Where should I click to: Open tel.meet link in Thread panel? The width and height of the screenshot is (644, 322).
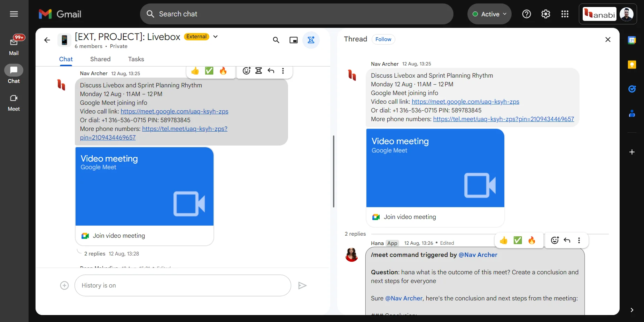click(x=504, y=119)
